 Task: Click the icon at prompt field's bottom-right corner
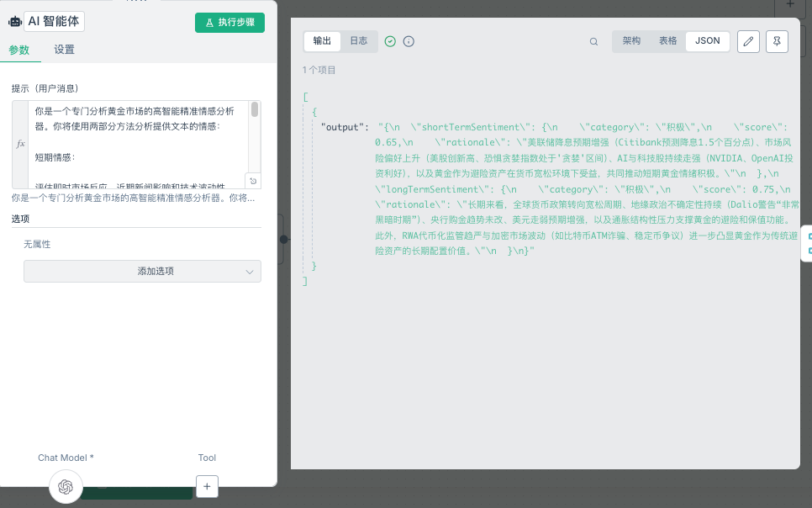[x=254, y=181]
